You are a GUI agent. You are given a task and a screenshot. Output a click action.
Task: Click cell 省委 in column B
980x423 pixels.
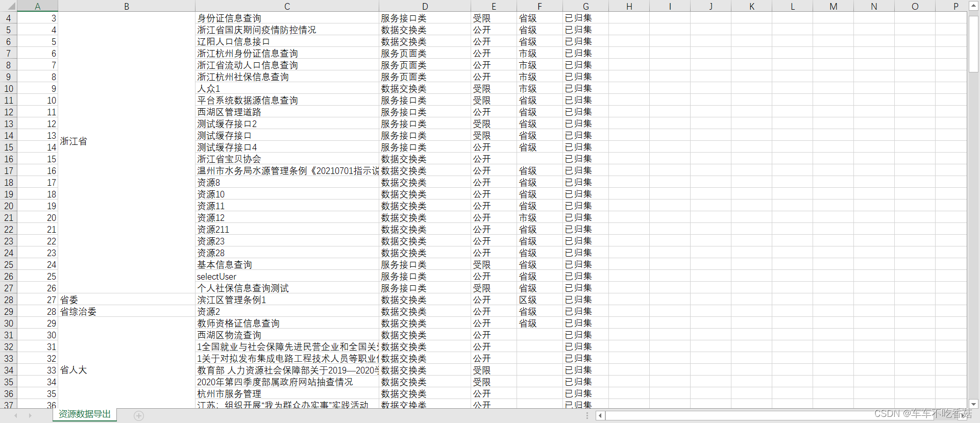pyautogui.click(x=127, y=300)
